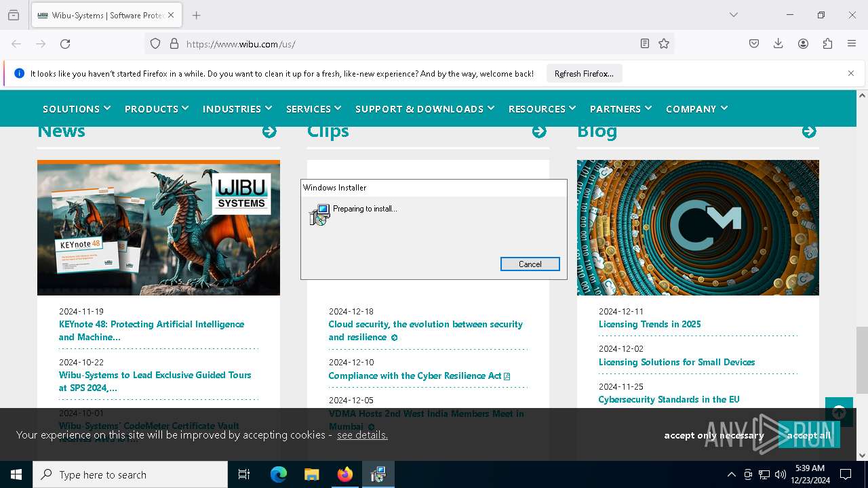Open the network icon in system tray
Image resolution: width=868 pixels, height=488 pixels.
764,474
